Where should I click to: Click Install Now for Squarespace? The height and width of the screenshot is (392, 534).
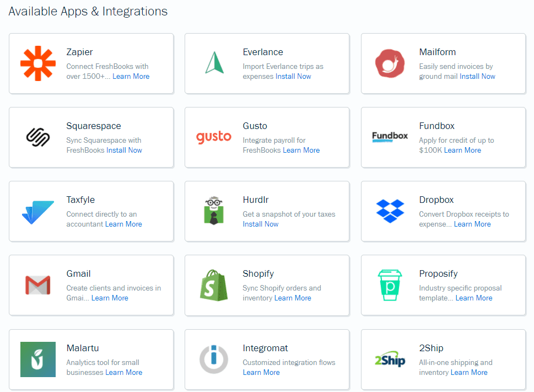(x=125, y=150)
